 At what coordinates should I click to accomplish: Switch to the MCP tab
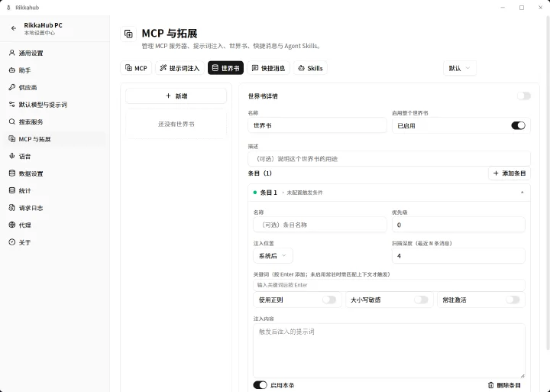tap(136, 68)
